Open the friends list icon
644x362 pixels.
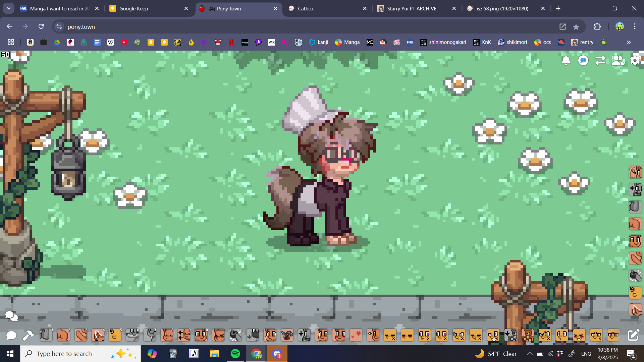(x=618, y=60)
